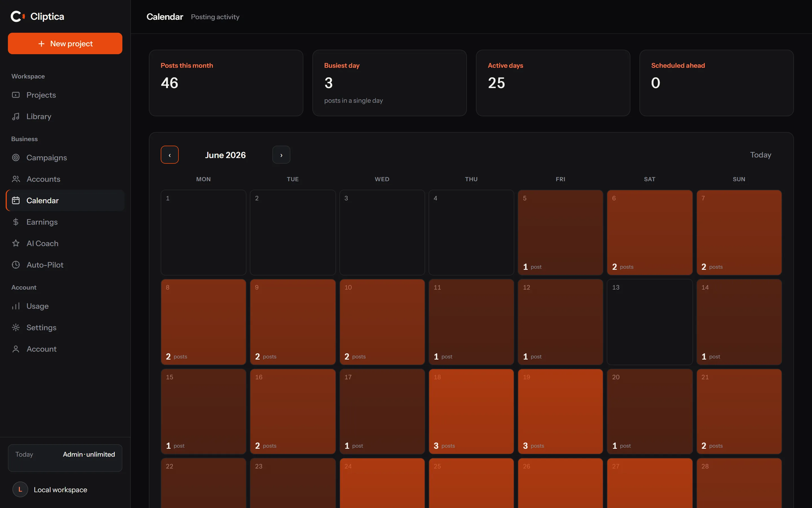The image size is (812, 508).
Task: Click the Scheduled ahead stat card
Action: [716, 83]
